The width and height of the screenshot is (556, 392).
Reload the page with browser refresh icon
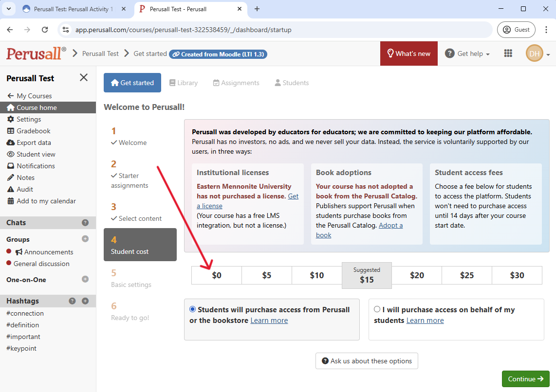point(45,30)
